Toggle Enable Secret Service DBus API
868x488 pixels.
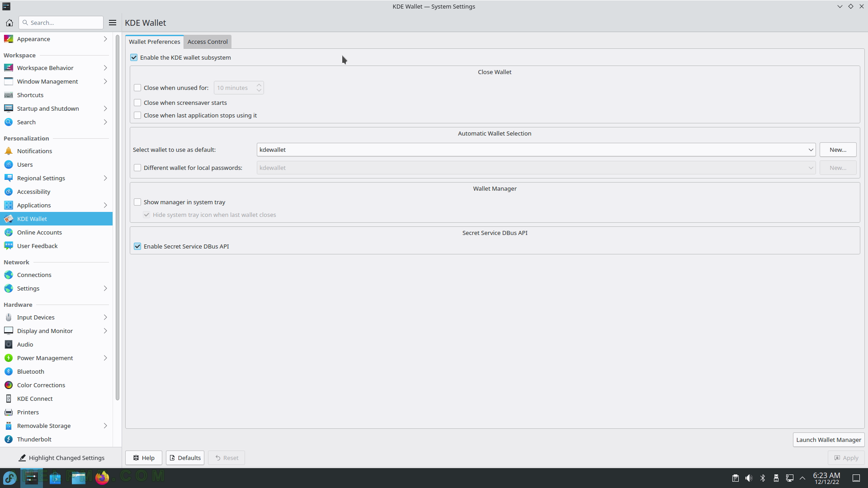pyautogui.click(x=137, y=246)
